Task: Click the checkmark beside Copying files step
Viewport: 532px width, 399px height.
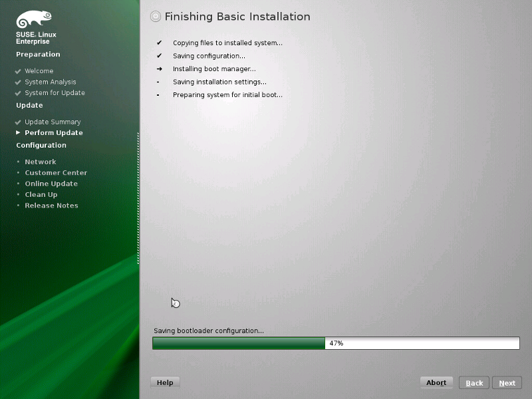Action: coord(159,43)
